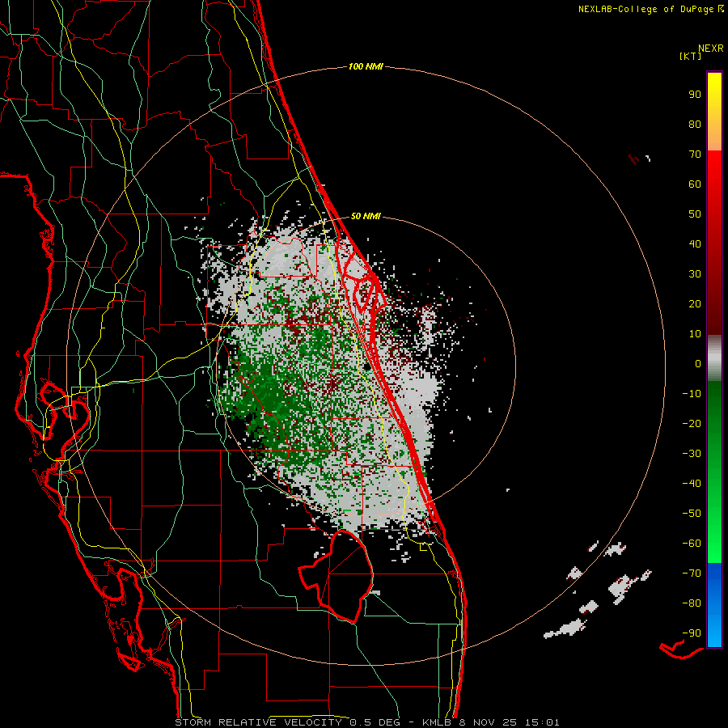
Task: Click the 50 NMI range ring label
Action: click(x=366, y=216)
